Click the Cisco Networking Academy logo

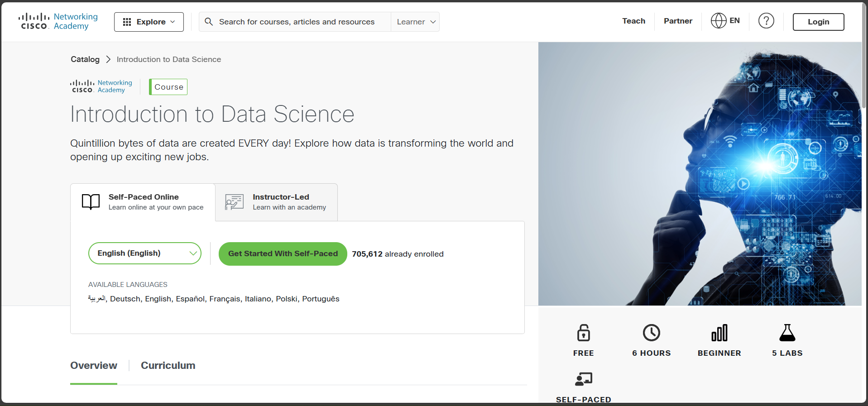point(58,20)
